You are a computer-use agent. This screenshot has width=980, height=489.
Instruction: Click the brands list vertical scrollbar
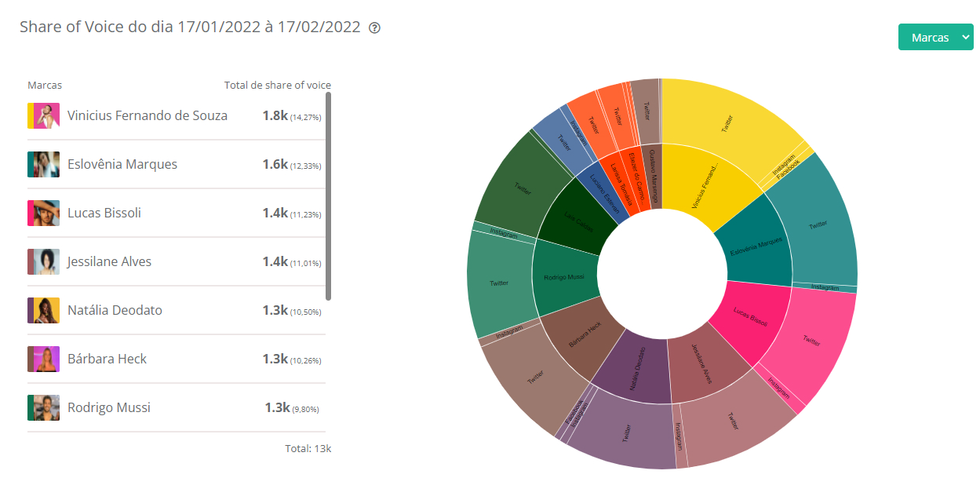click(328, 196)
